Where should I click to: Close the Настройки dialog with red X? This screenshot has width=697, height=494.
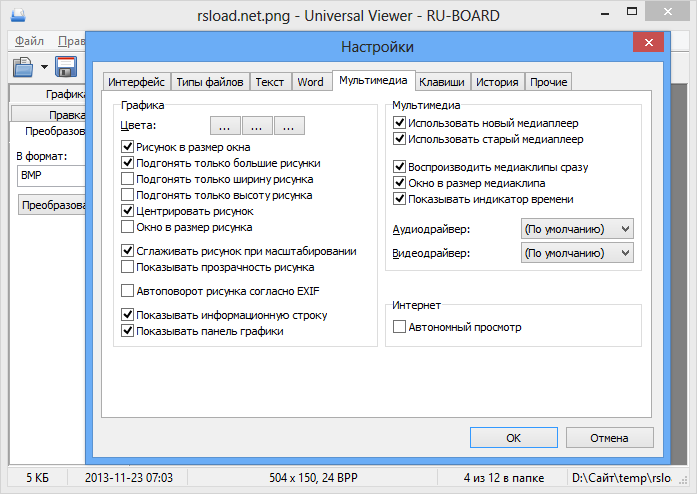(x=649, y=43)
